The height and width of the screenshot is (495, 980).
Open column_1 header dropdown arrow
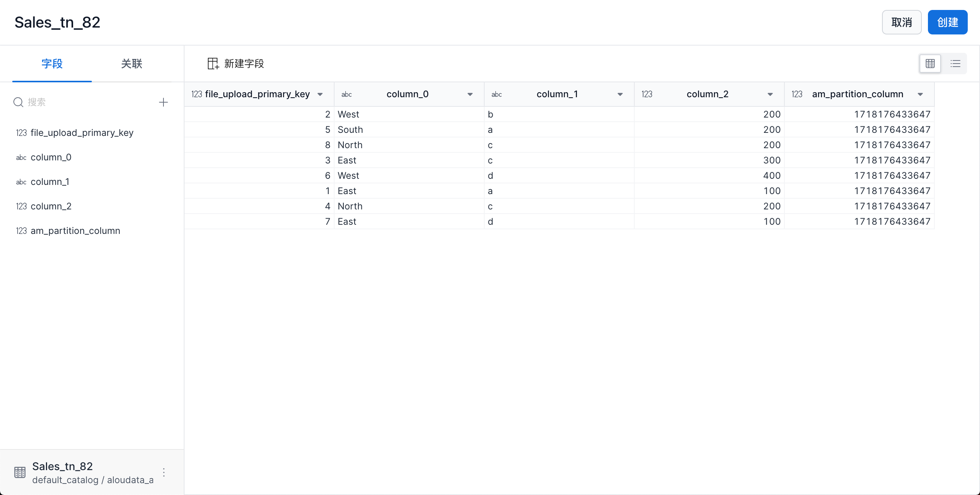coord(620,94)
